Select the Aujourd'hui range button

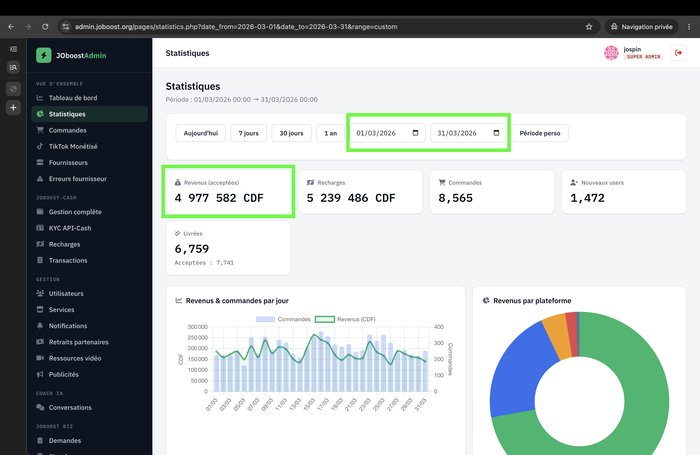[x=201, y=133]
